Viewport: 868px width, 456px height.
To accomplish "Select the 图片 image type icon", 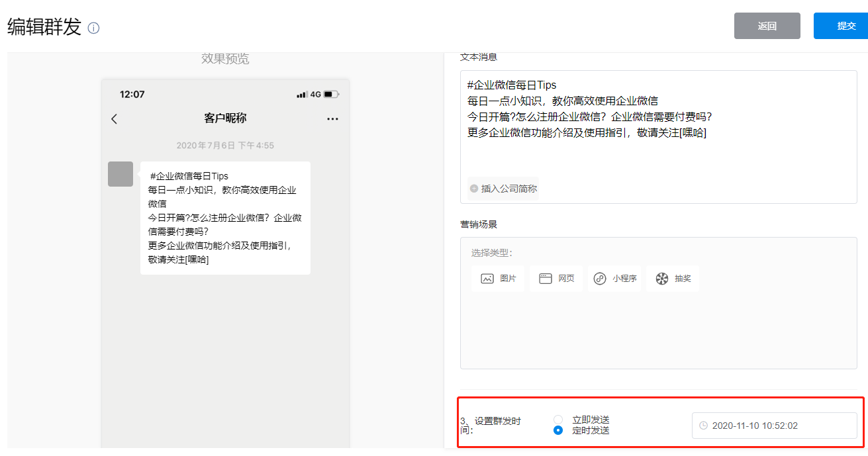I will (487, 279).
